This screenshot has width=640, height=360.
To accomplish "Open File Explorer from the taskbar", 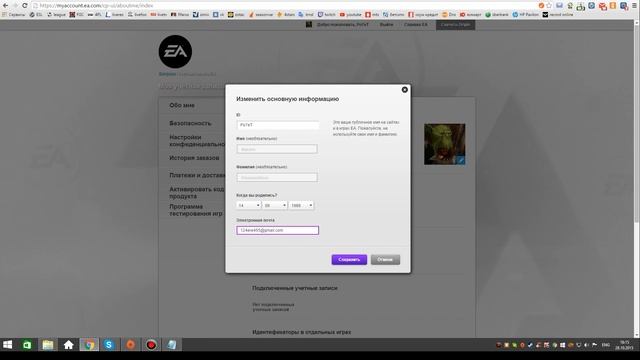I will [x=48, y=345].
